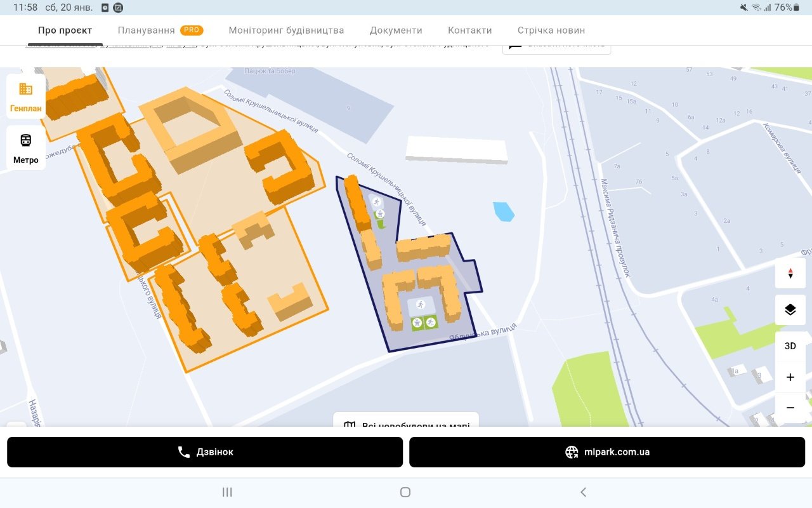Tap the grill icon in the southern courtyard
Image resolution: width=812 pixels, height=508 pixels.
click(417, 323)
